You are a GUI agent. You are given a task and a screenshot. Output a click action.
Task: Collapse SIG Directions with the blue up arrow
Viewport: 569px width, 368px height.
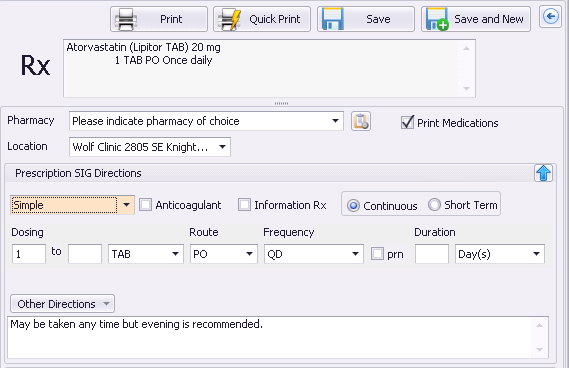543,173
